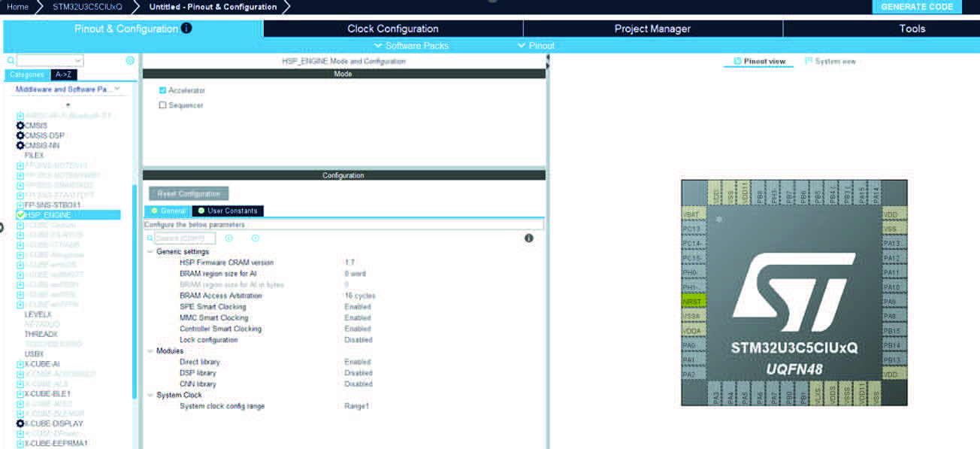The height and width of the screenshot is (449, 980).
Task: Collapse the Modules group
Action: [150, 351]
